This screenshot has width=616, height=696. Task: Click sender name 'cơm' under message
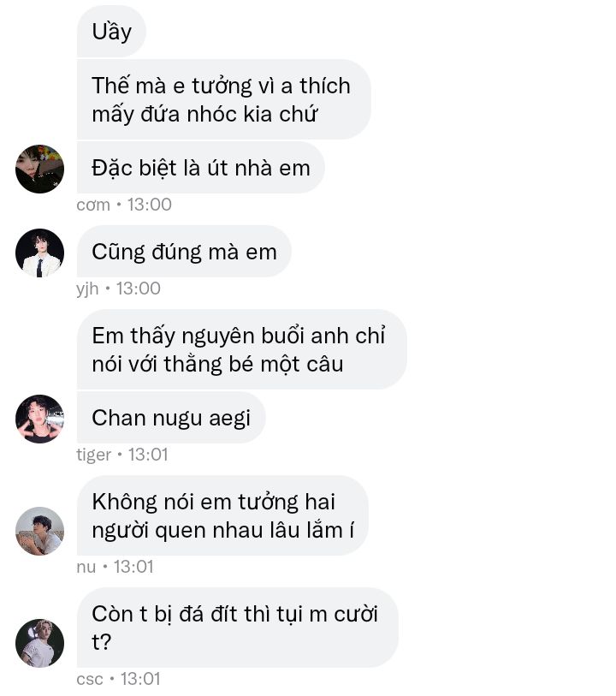93,205
